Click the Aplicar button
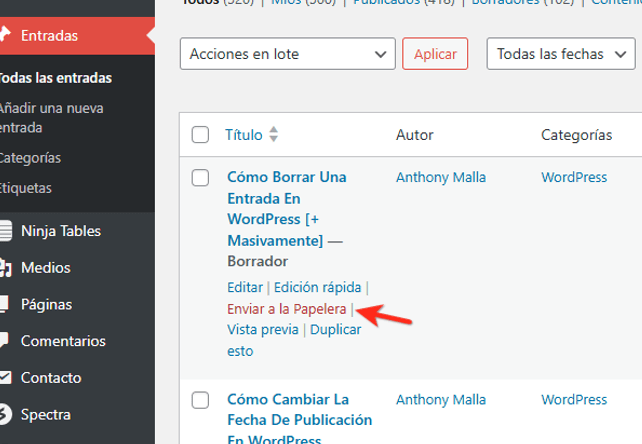The image size is (642, 444). (x=435, y=54)
